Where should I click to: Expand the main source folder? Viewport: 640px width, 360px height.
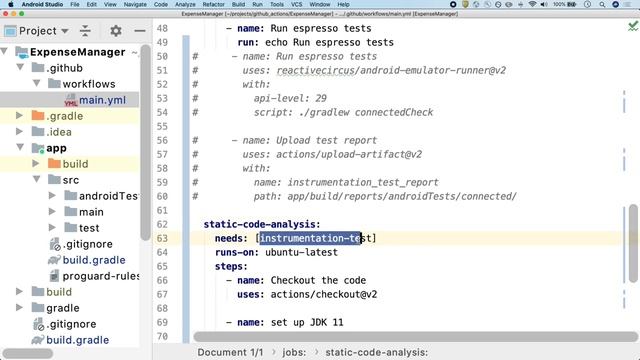52,211
